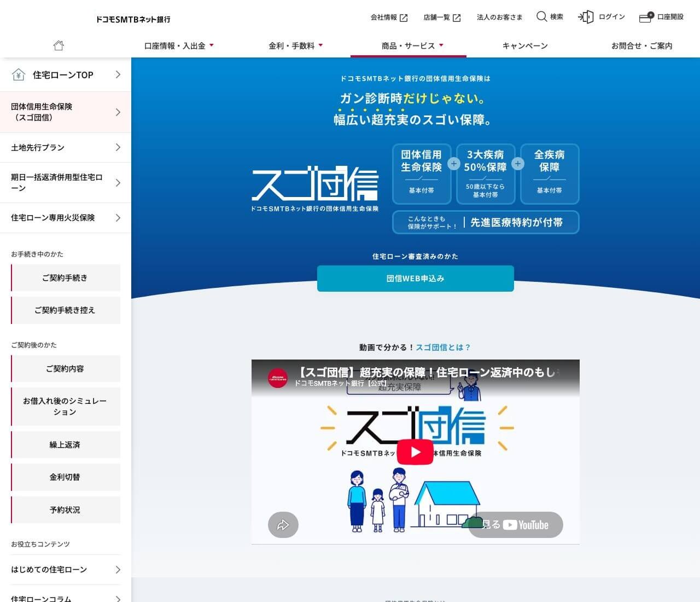
Task: Click the 検索 text label
Action: click(x=557, y=17)
